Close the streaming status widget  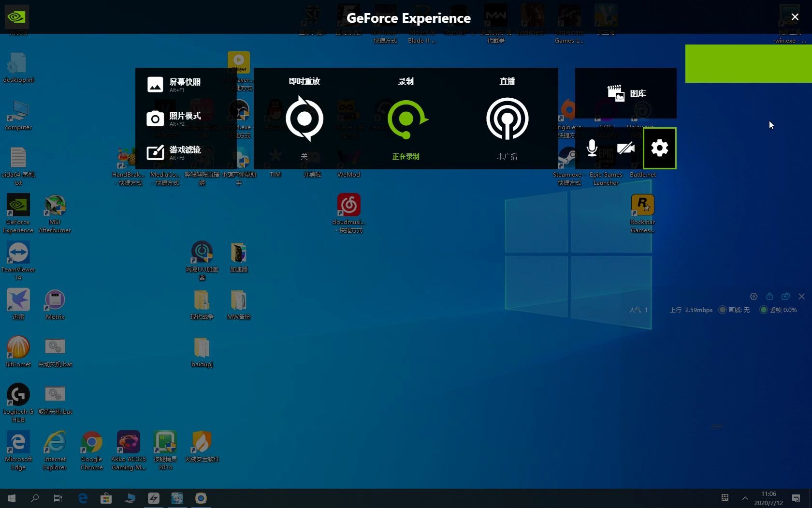(802, 297)
